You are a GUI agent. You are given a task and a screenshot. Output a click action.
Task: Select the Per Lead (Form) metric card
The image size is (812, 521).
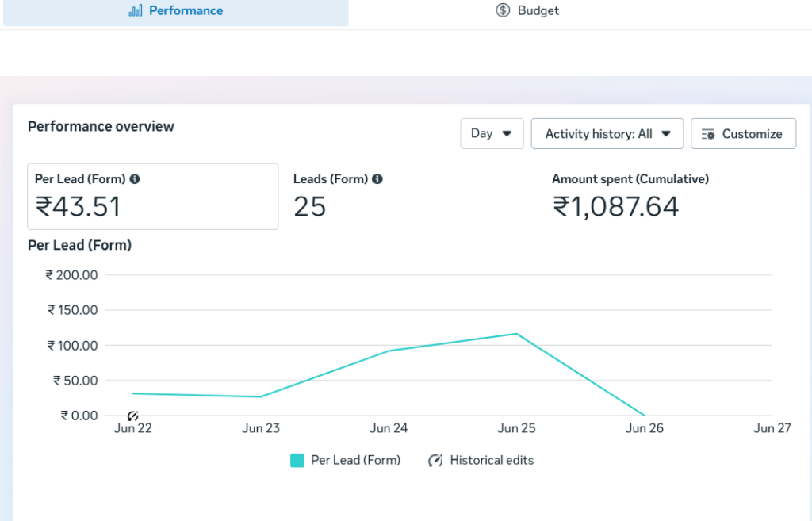(x=153, y=197)
